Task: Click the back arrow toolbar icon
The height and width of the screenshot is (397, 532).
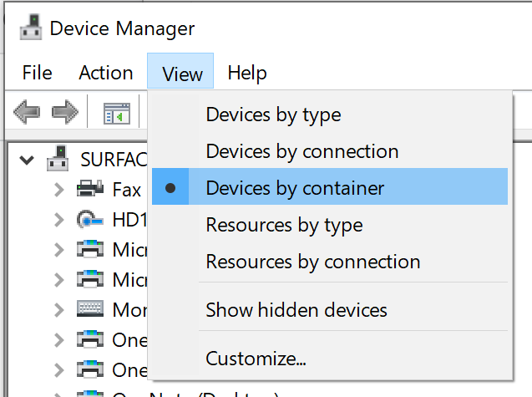Action: click(x=27, y=112)
